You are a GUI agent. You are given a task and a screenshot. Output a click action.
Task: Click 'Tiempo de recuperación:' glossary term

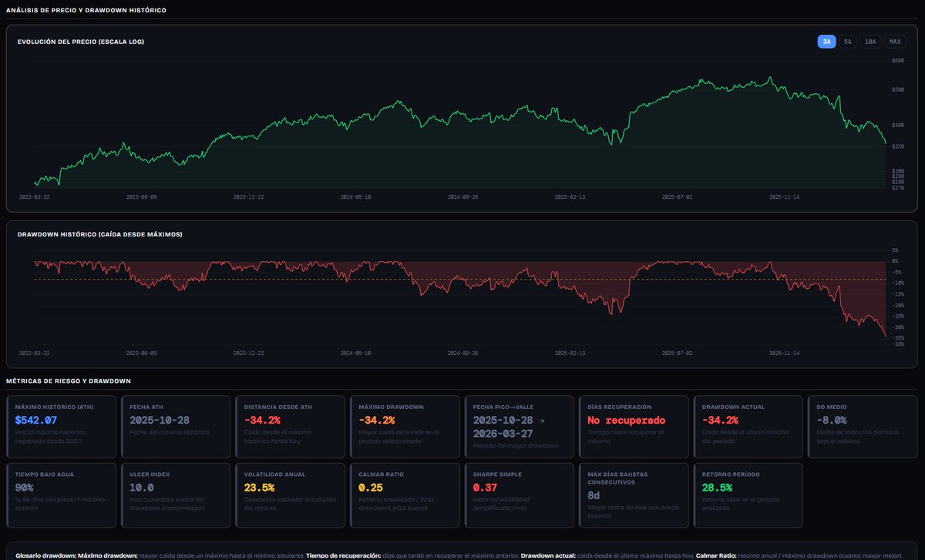pyautogui.click(x=345, y=555)
